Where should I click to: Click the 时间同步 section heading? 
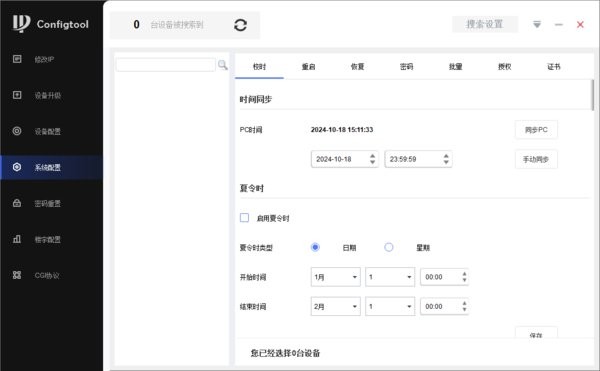click(x=256, y=99)
